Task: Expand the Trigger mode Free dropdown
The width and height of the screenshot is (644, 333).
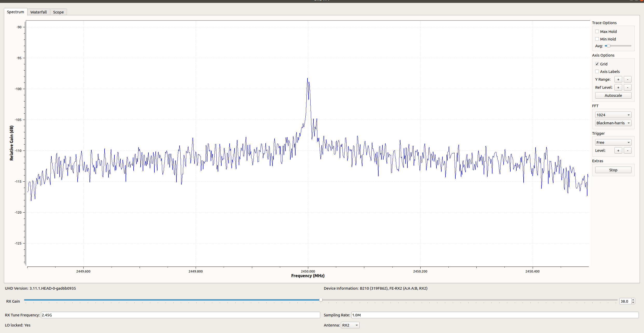Action: point(613,142)
